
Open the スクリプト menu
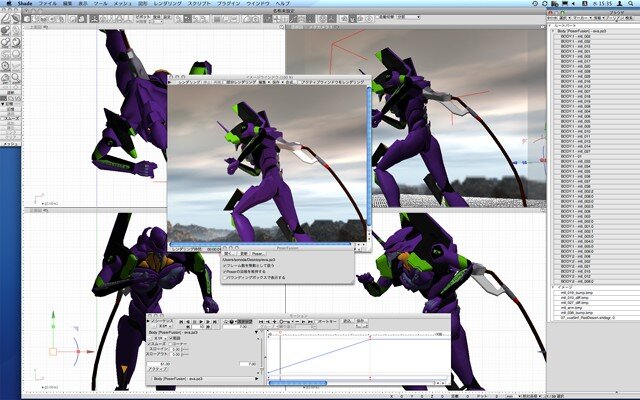[199, 3]
